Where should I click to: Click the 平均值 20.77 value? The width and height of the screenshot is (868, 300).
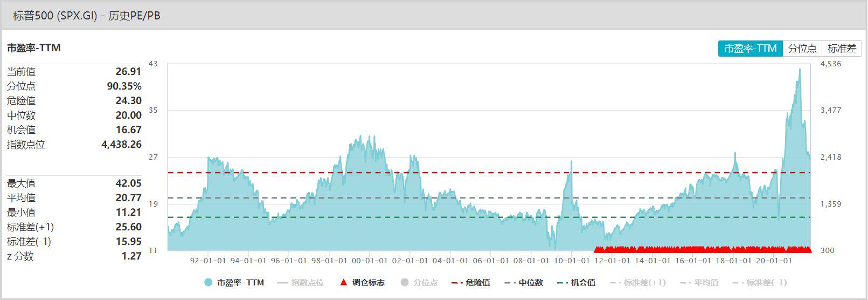128,197
